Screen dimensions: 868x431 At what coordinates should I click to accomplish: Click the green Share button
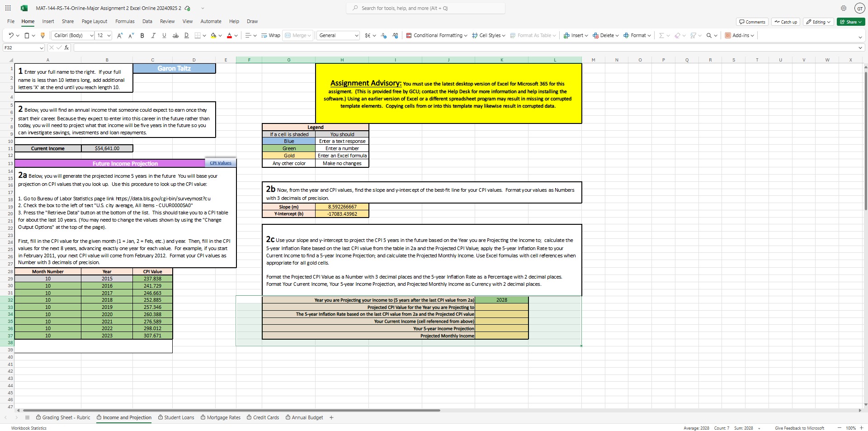[x=851, y=22]
